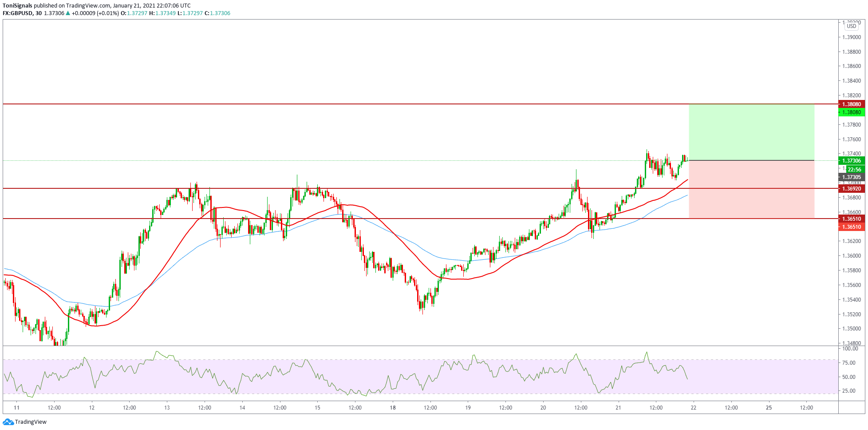Click the red 1.36920 price label
The width and height of the screenshot is (868, 430).
coord(851,189)
